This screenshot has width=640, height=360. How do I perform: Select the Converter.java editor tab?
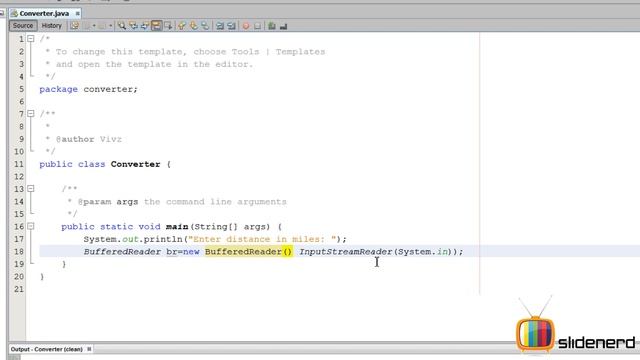(44, 13)
